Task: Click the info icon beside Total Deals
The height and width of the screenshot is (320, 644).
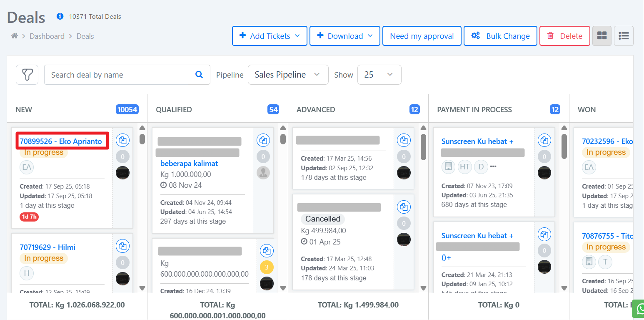Action: [60, 16]
